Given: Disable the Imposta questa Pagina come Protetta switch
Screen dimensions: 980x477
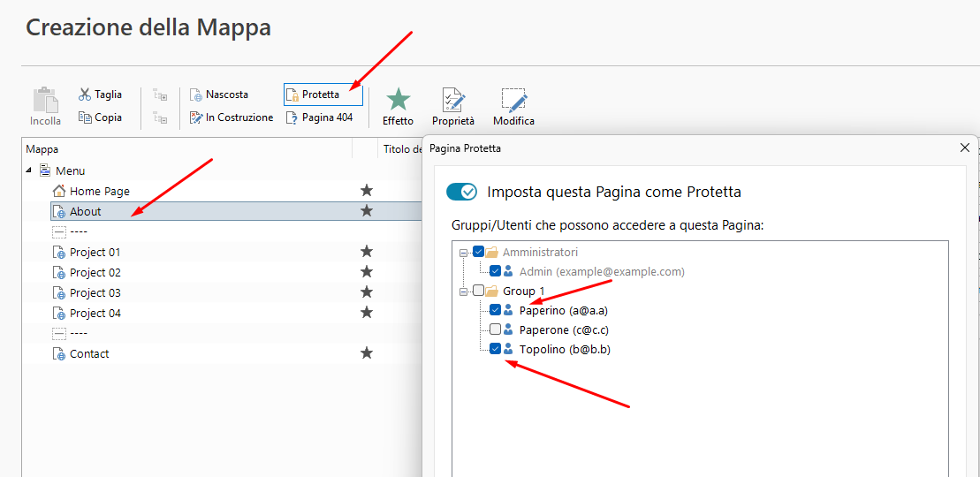Looking at the screenshot, I should [461, 192].
